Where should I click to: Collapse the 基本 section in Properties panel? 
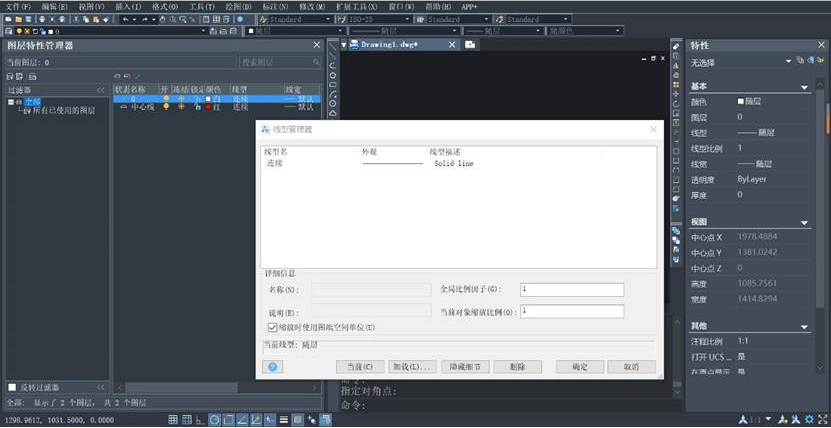point(804,87)
